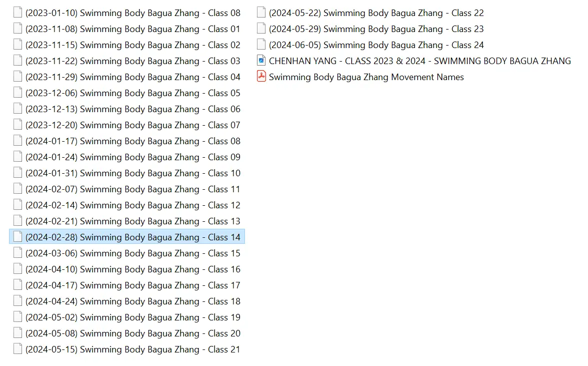Click file icon next to 2024-03-06 Class 15
Screen dimensions: 588x366
click(x=17, y=253)
